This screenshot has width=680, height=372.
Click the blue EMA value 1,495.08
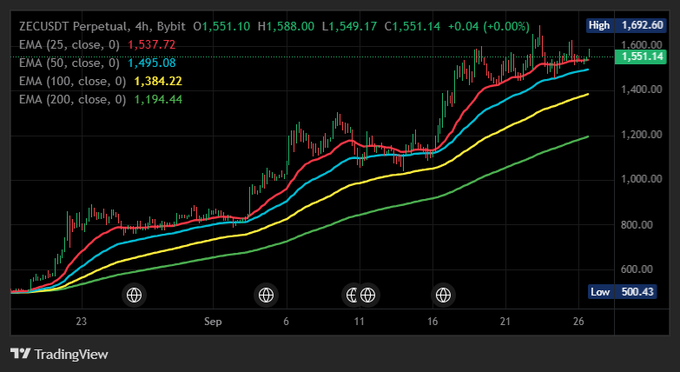[x=152, y=63]
